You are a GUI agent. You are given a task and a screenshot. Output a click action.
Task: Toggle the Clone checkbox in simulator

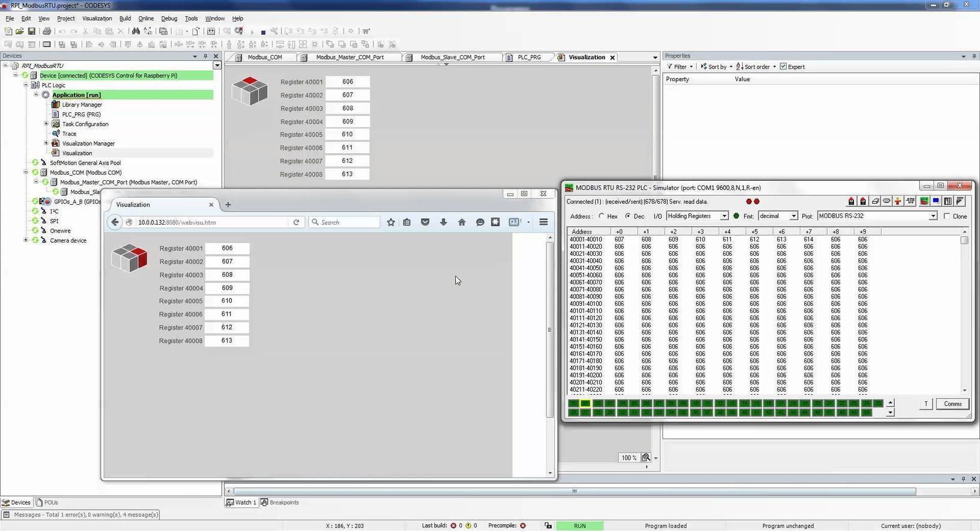947,216
